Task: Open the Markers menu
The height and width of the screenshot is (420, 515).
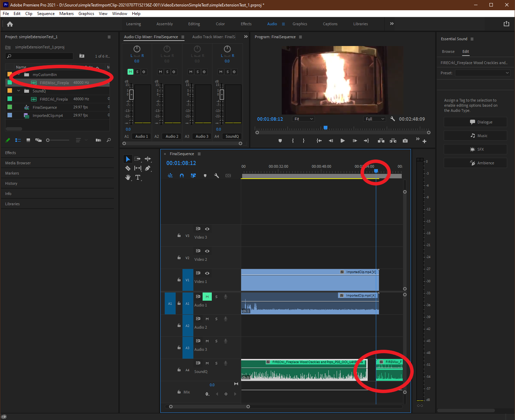Action: [67, 14]
